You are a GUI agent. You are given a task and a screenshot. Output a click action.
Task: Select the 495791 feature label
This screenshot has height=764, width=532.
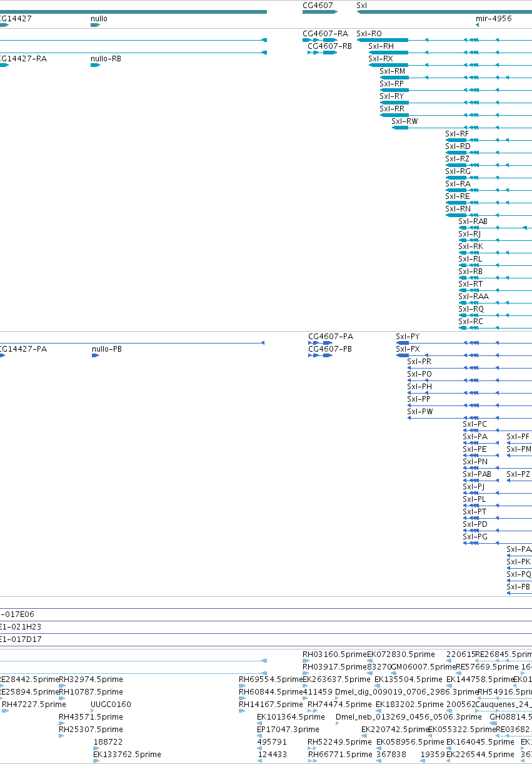pos(272,742)
